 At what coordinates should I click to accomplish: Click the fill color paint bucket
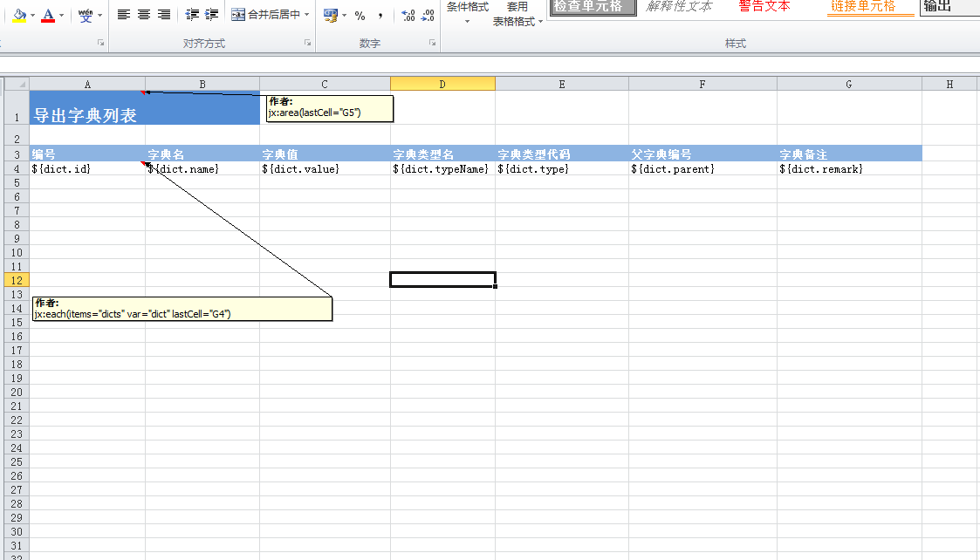(x=19, y=14)
